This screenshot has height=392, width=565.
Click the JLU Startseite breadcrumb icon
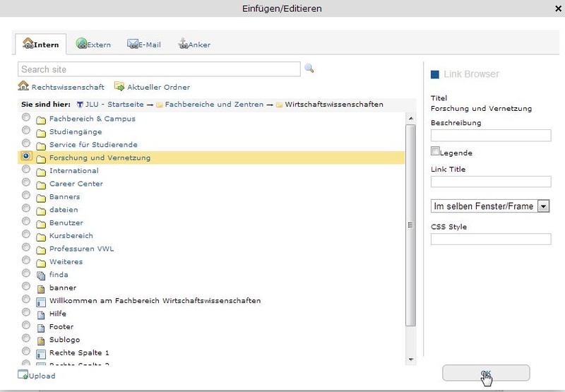click(80, 105)
